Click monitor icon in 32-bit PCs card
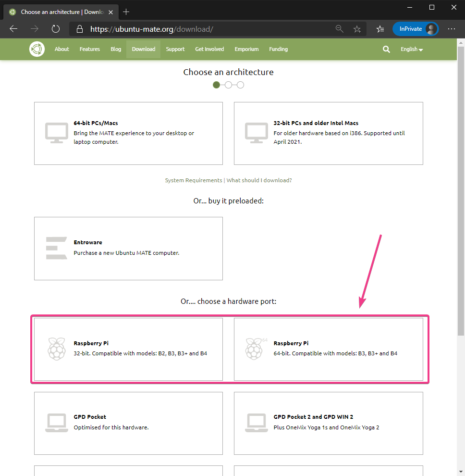 tap(257, 133)
